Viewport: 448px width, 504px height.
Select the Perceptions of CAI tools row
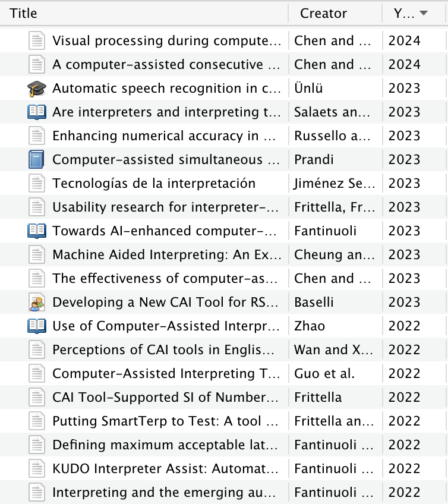(x=224, y=349)
